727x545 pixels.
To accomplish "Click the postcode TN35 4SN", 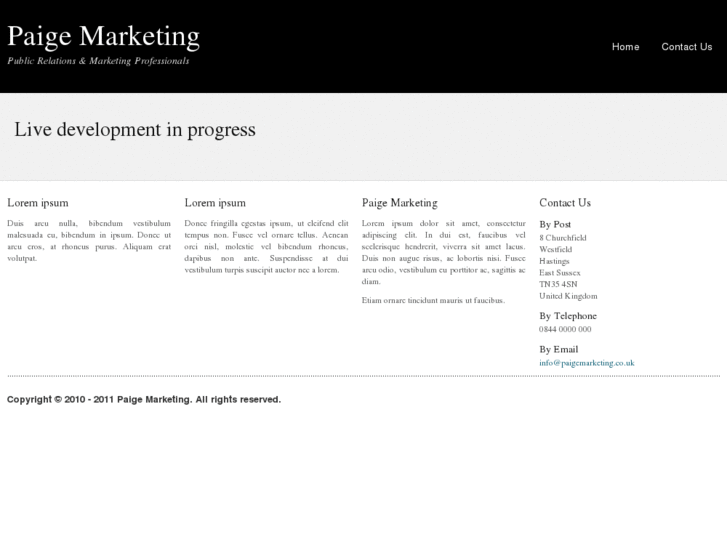I will point(558,284).
